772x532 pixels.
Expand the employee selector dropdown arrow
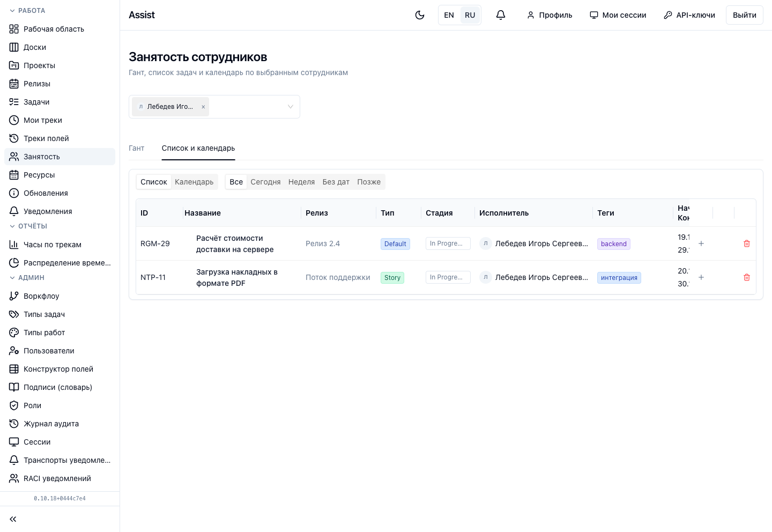[x=291, y=107]
